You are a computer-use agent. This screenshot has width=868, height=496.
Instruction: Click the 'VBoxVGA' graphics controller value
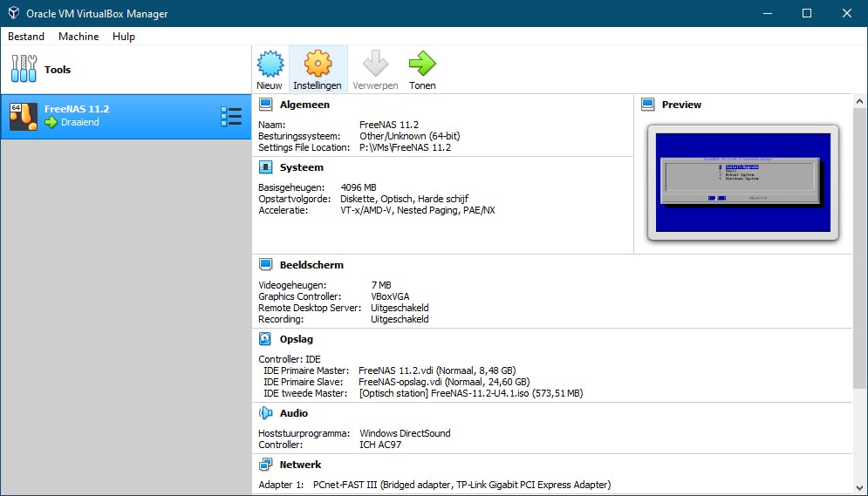click(x=390, y=296)
